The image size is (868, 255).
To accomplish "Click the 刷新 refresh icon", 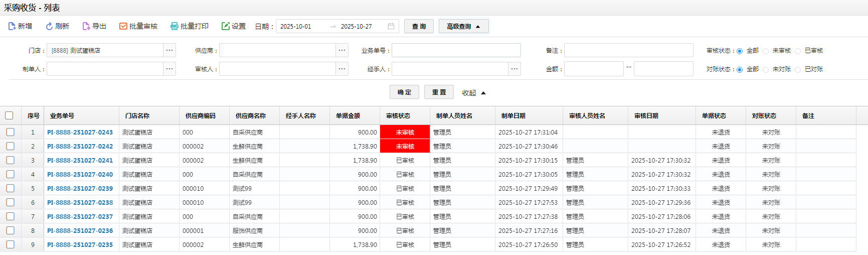I will [49, 26].
